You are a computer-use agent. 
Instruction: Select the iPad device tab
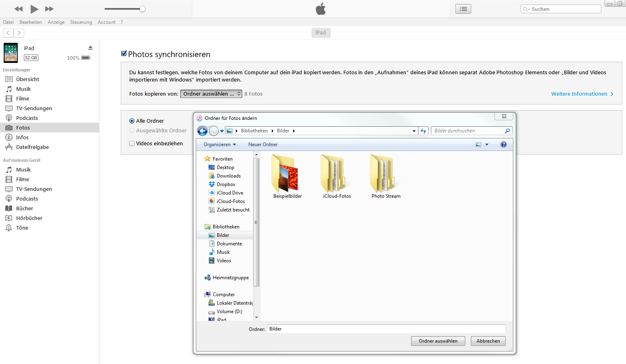coord(321,33)
